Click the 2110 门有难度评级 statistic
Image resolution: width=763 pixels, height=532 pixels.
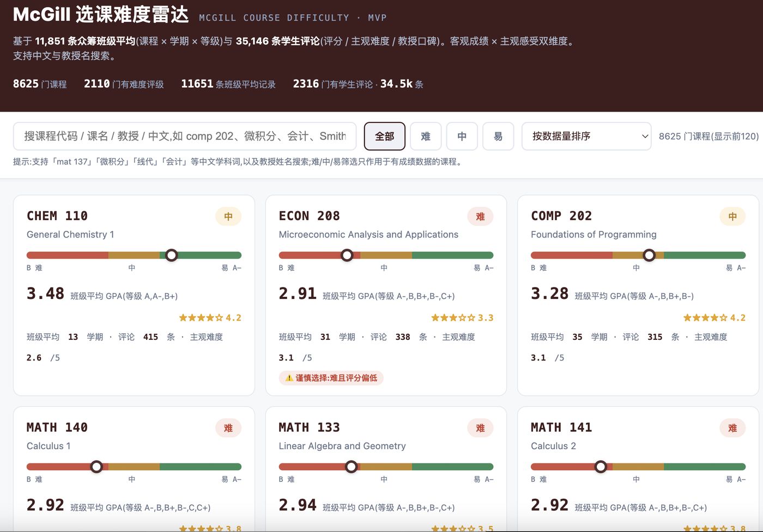click(124, 84)
